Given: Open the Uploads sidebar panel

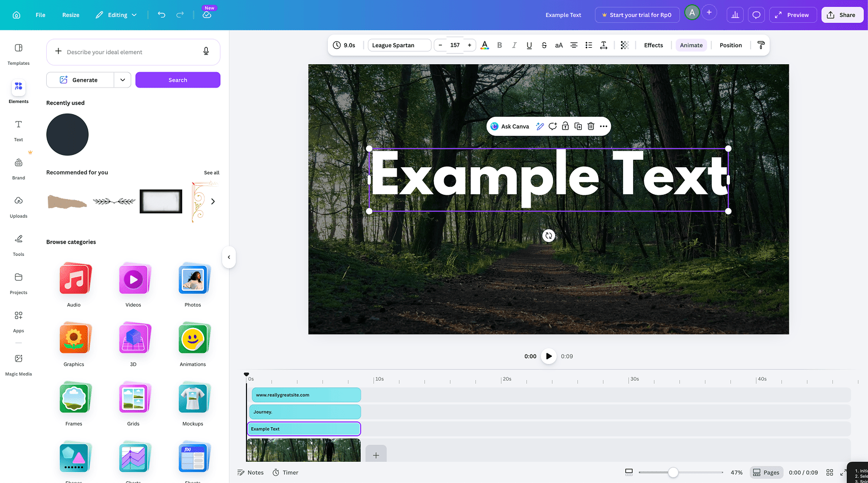Looking at the screenshot, I should [x=19, y=205].
